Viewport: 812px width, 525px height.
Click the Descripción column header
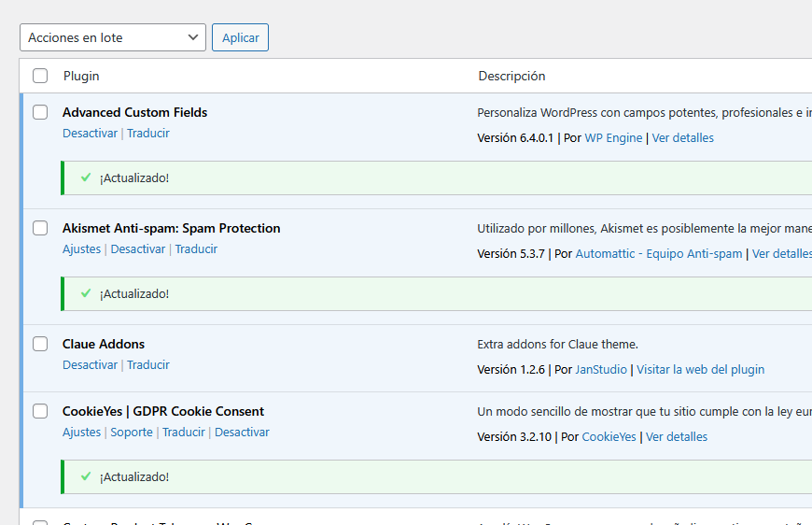pos(511,77)
